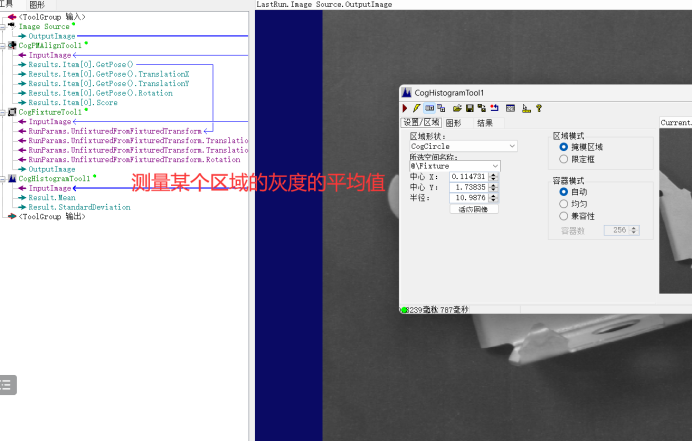Select CogPMAlignTool1 in the tool tree
This screenshot has height=441, width=693.
(50, 46)
